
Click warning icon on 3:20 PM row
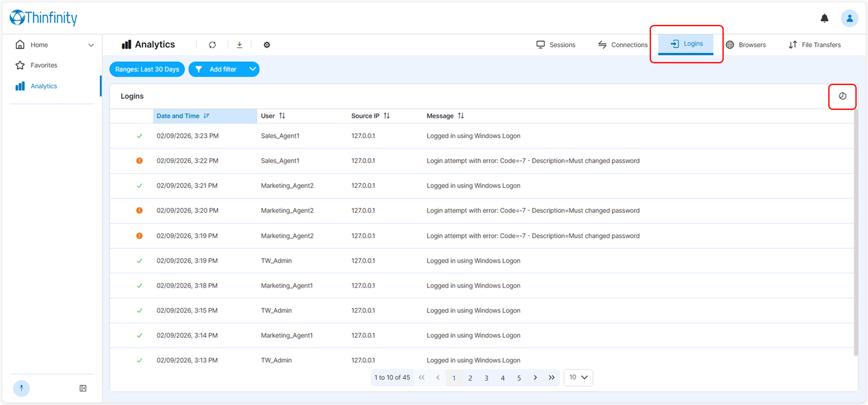139,210
